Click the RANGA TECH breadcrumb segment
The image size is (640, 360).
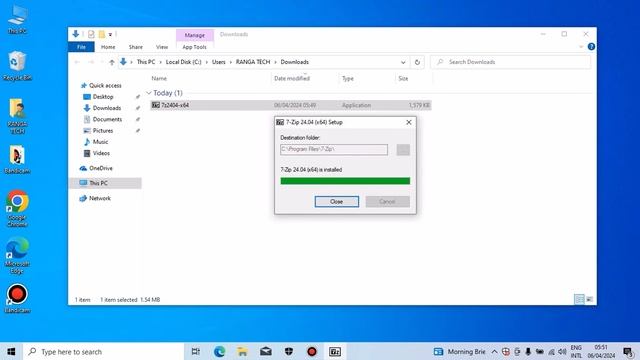253,62
